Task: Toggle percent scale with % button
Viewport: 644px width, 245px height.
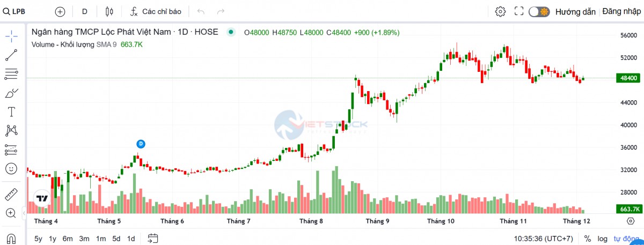Action: click(588, 239)
